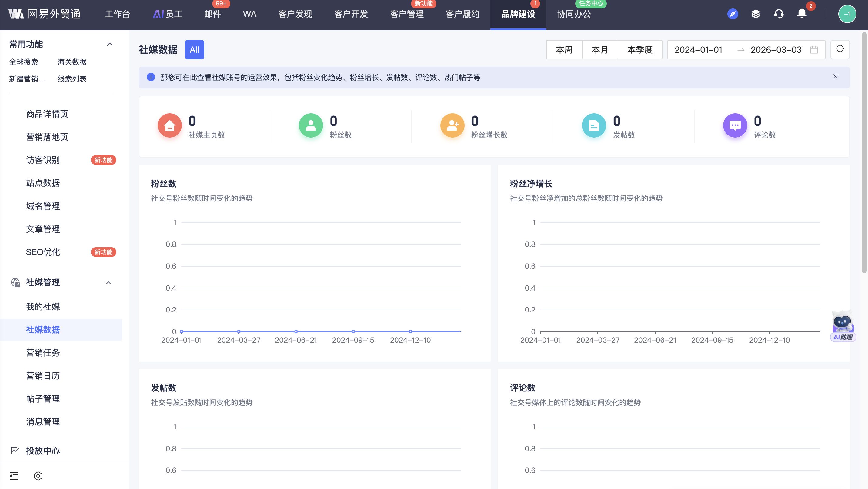Open customer support headset icon

tap(779, 14)
